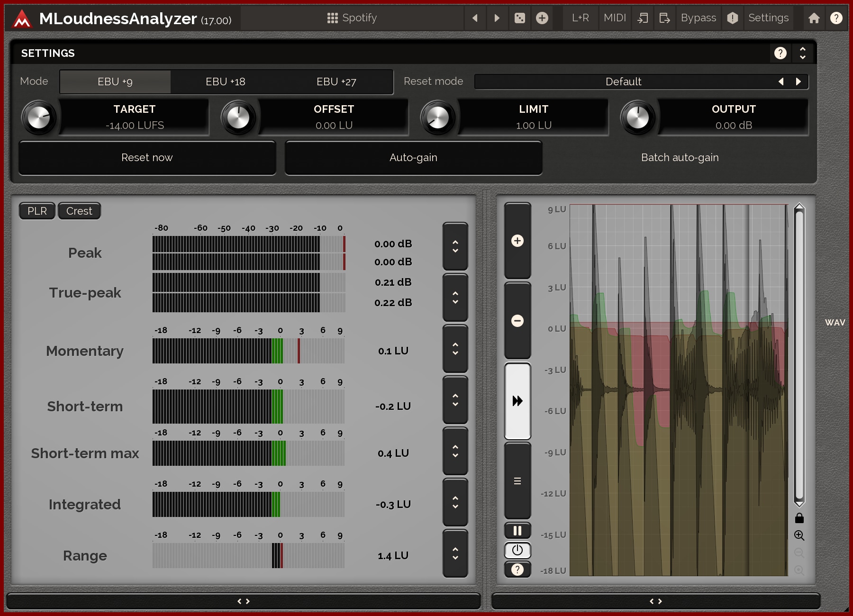
Task: Select the EBU +18 mode
Action: tap(226, 82)
